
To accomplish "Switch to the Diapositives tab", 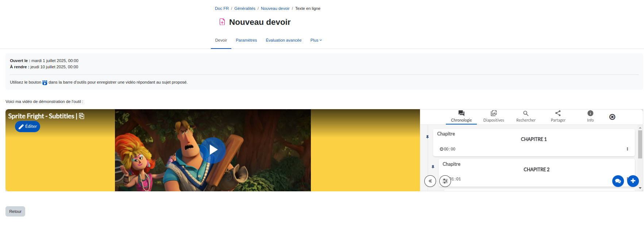I will click(x=493, y=116).
